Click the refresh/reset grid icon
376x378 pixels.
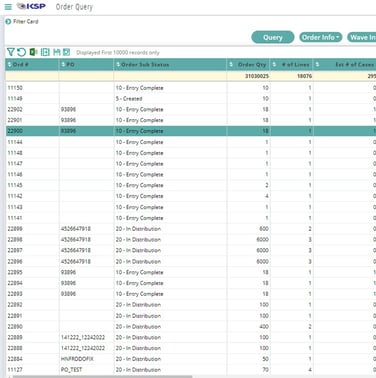coord(22,52)
